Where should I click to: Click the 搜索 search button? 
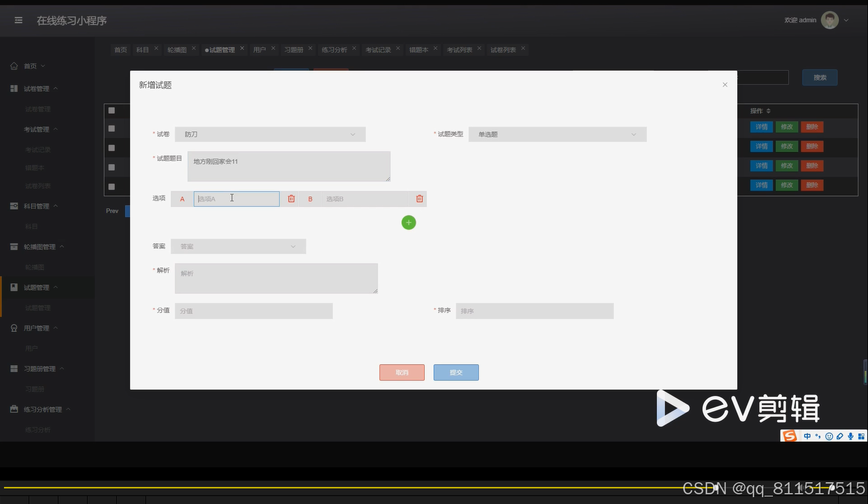(x=820, y=77)
